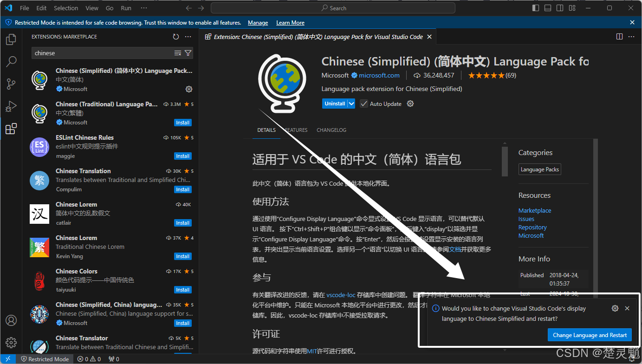Open manage gear for Chinese (Simplified) list item
Screen dimensions: 642x364
tap(189, 89)
